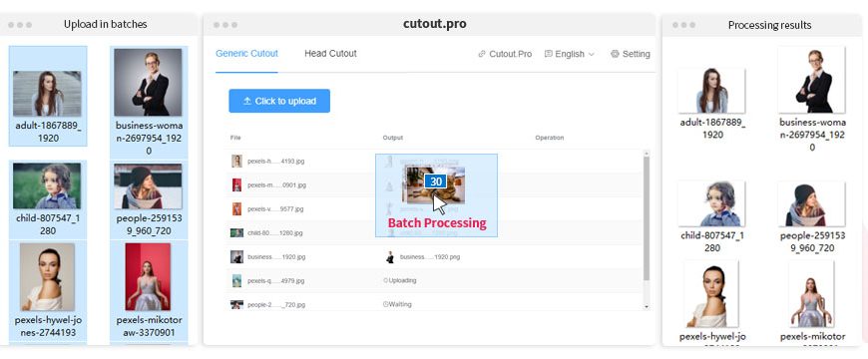Switch to the Head Cutout tab
This screenshot has height=359, width=868.
[x=330, y=54]
